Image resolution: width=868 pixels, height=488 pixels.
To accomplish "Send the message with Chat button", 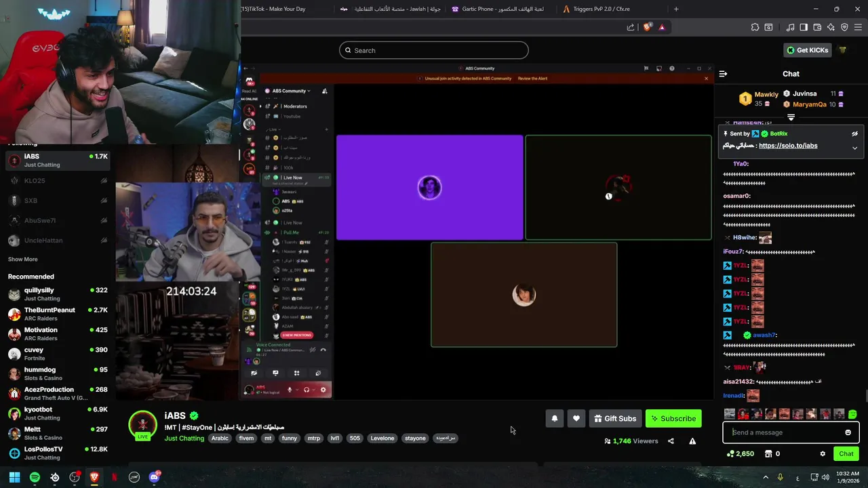I will click(846, 454).
